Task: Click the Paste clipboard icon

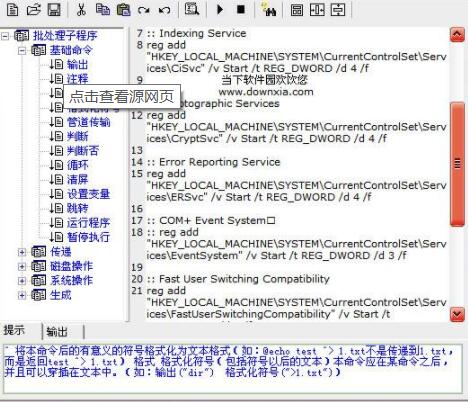Action: [x=123, y=10]
